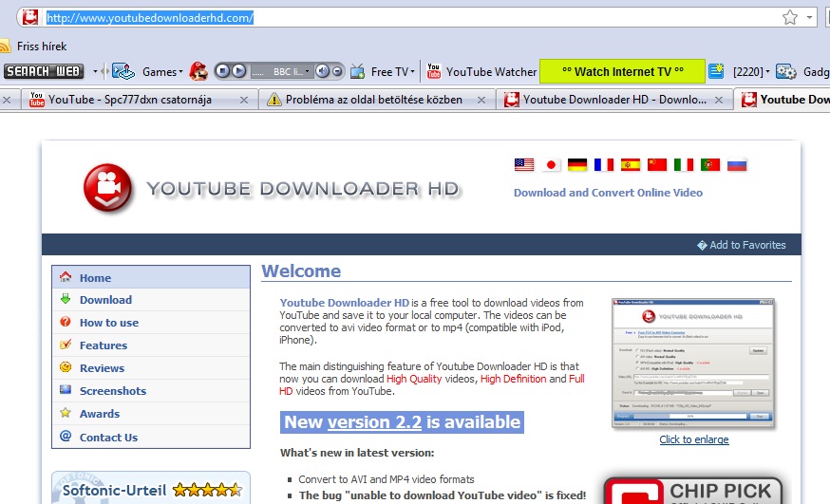
Task: Click the radio player volume speaker icon
Action: [x=322, y=71]
